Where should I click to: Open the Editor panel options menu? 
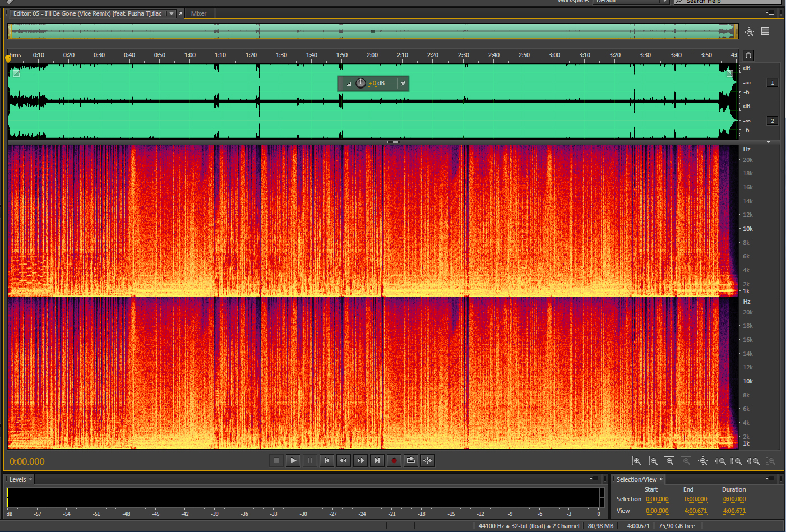click(x=770, y=13)
